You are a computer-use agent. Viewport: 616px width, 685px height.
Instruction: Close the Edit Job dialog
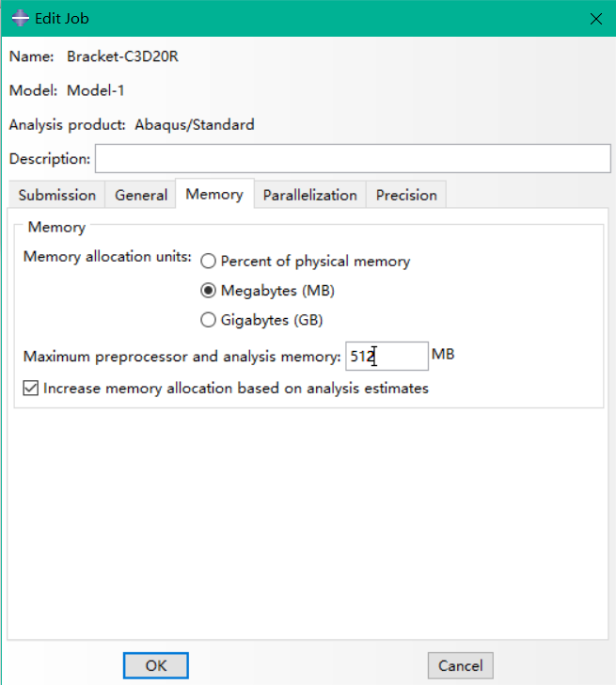596,19
